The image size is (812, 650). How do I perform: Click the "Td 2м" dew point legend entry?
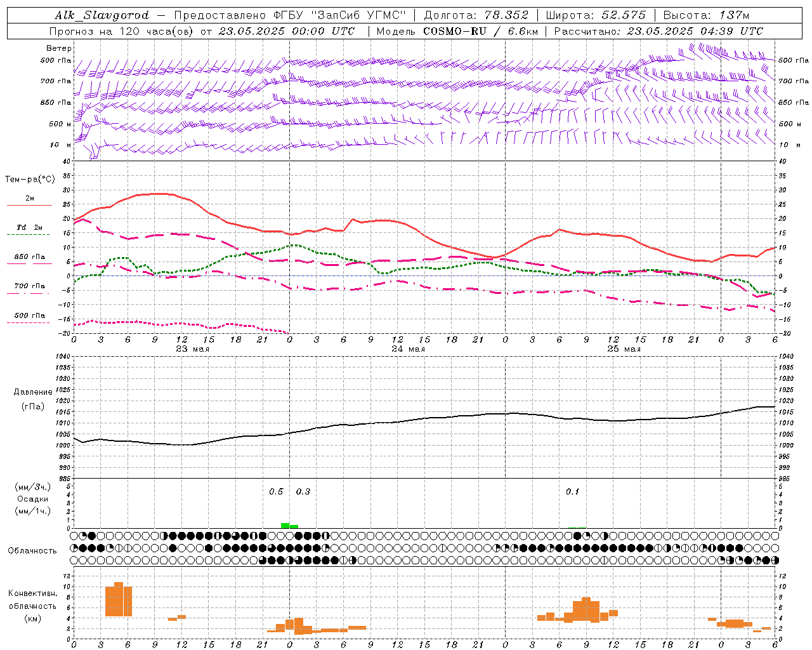[30, 227]
